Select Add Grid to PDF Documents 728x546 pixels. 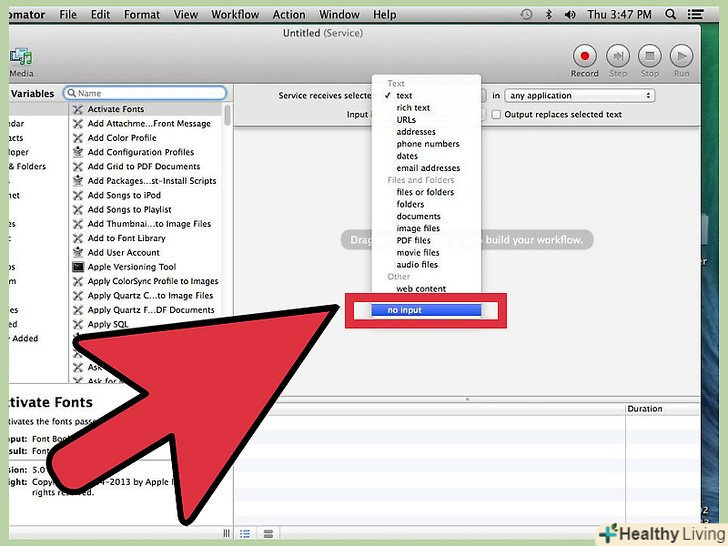tap(146, 167)
